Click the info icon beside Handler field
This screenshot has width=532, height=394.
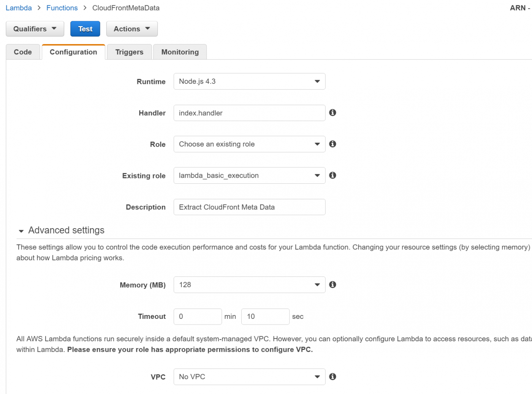coord(332,113)
